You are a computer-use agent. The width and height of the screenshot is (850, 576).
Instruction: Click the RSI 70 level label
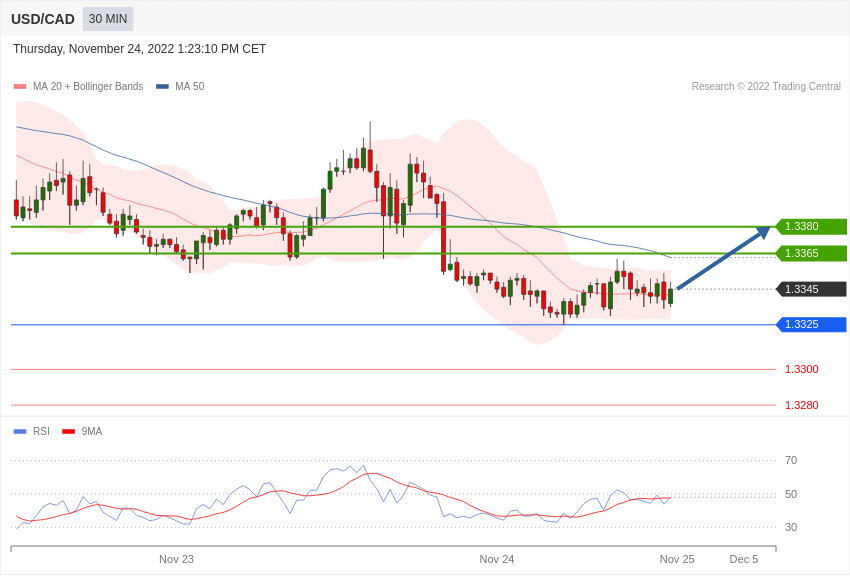coord(791,461)
